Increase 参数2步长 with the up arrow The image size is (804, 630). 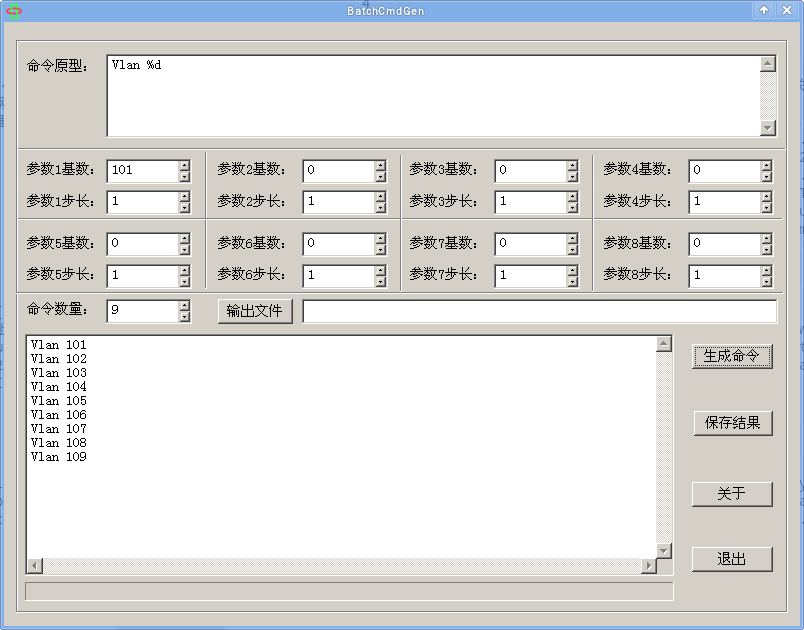pos(380,197)
